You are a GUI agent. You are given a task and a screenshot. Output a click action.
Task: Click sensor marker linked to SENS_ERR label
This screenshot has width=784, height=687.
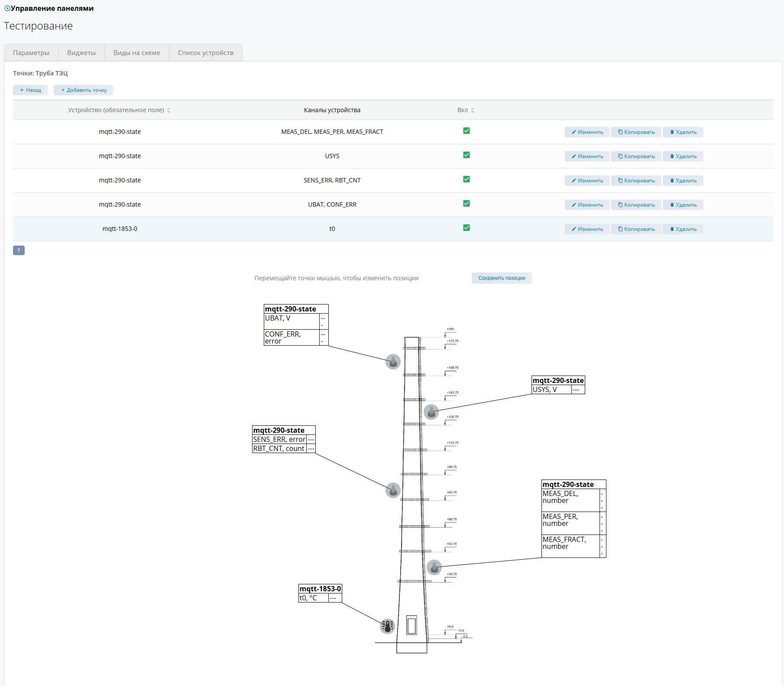[393, 490]
